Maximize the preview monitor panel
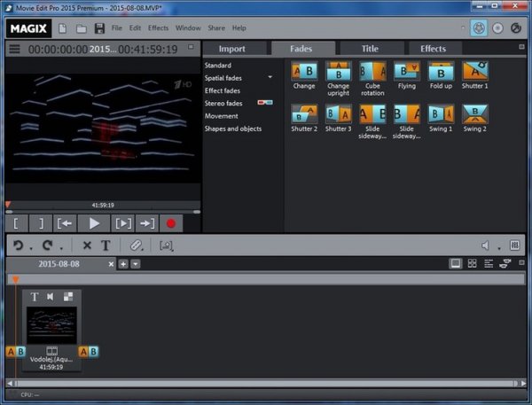Viewport: 532px width, 405px height. click(x=191, y=47)
